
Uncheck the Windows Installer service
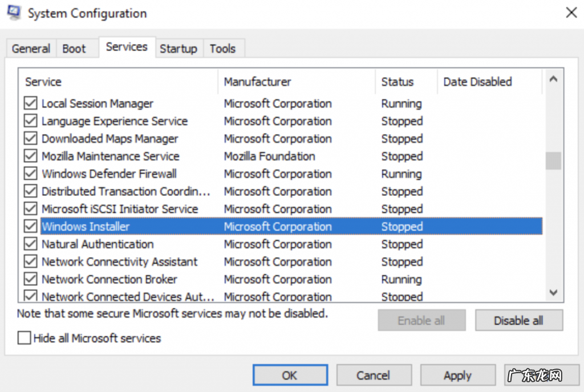tap(30, 226)
